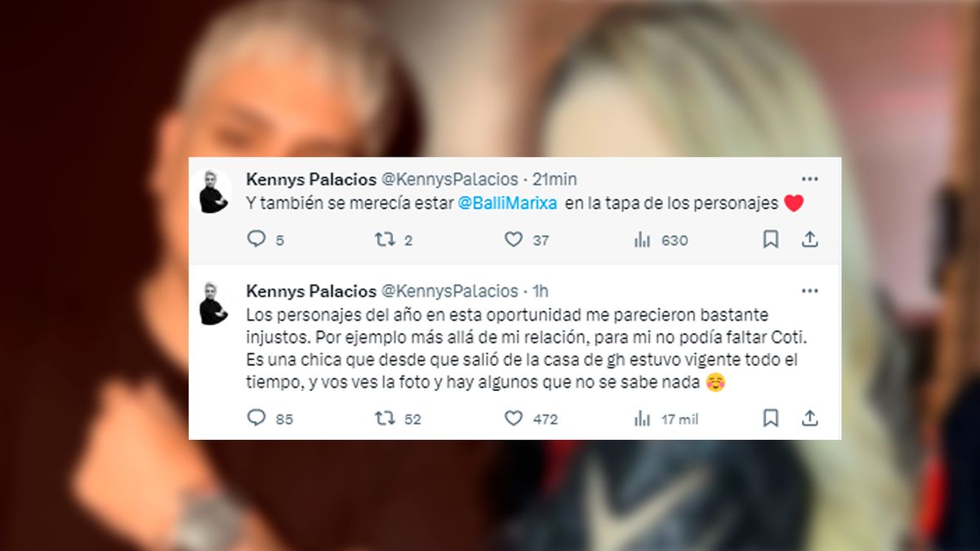View analytics showing 17 mil views
Image resolution: width=980 pixels, height=551 pixels.
pyautogui.click(x=642, y=419)
